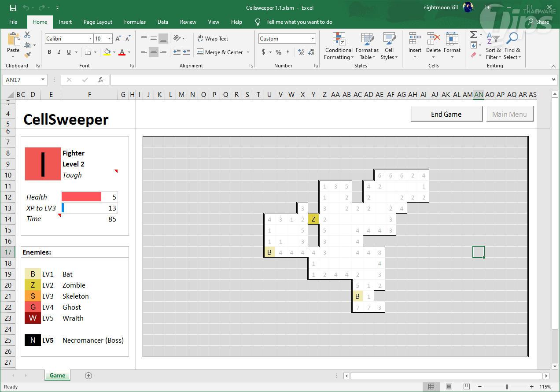Expand the Custom number format dropdown

[x=313, y=39]
